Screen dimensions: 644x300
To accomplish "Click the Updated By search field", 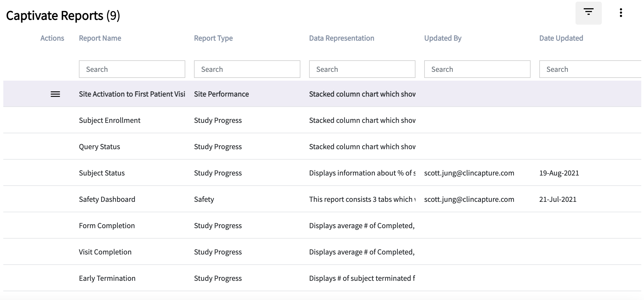I will pos(477,69).
